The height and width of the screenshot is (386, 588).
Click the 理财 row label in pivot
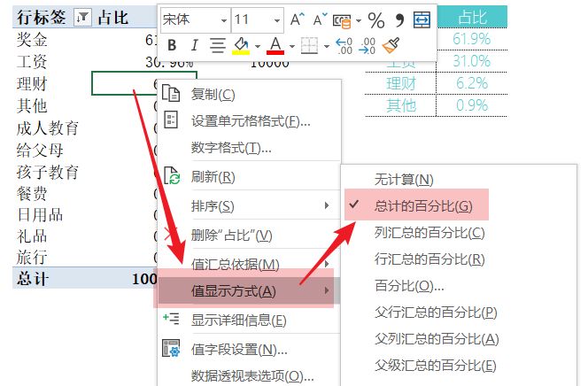pyautogui.click(x=32, y=84)
